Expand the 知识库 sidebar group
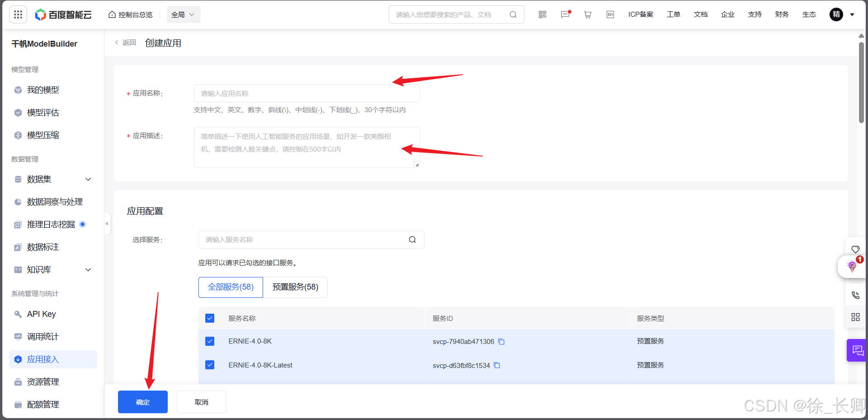 pyautogui.click(x=53, y=270)
